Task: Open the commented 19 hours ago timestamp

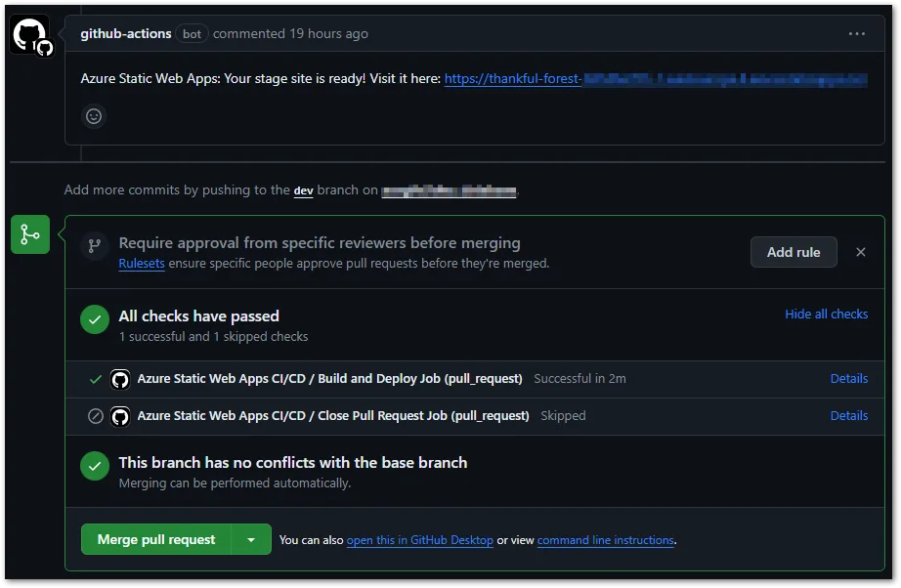Action: pos(328,34)
